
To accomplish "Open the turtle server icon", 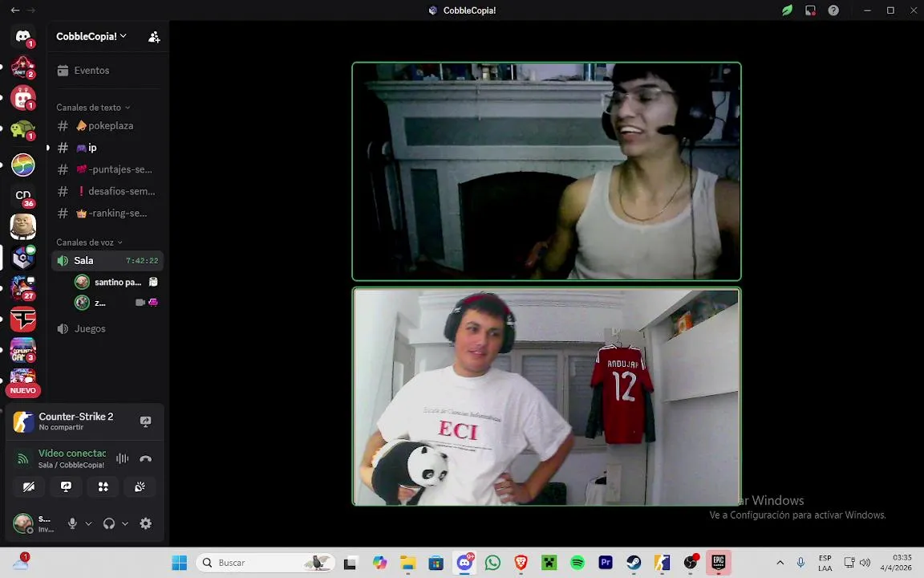I will [23, 128].
